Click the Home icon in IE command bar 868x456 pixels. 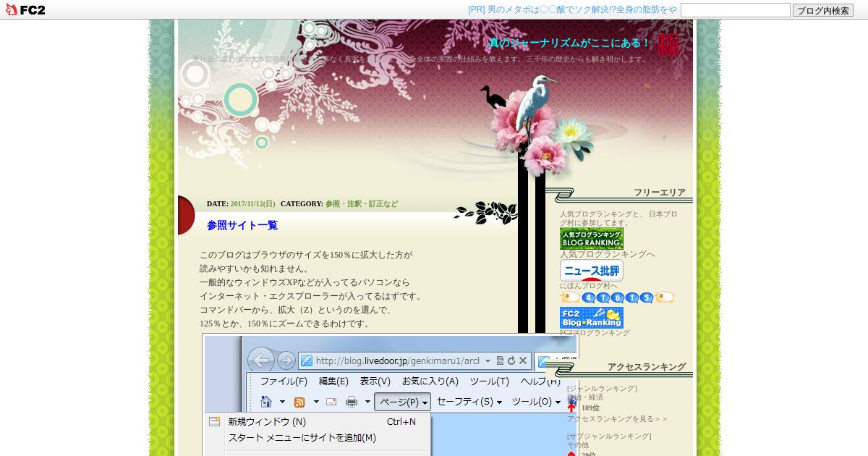point(266,402)
